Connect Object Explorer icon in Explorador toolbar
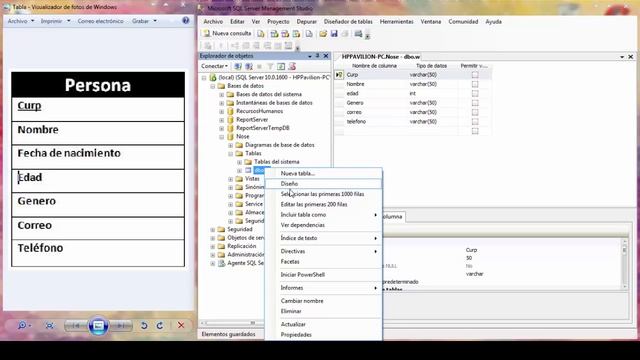640x360 pixels. [238, 66]
